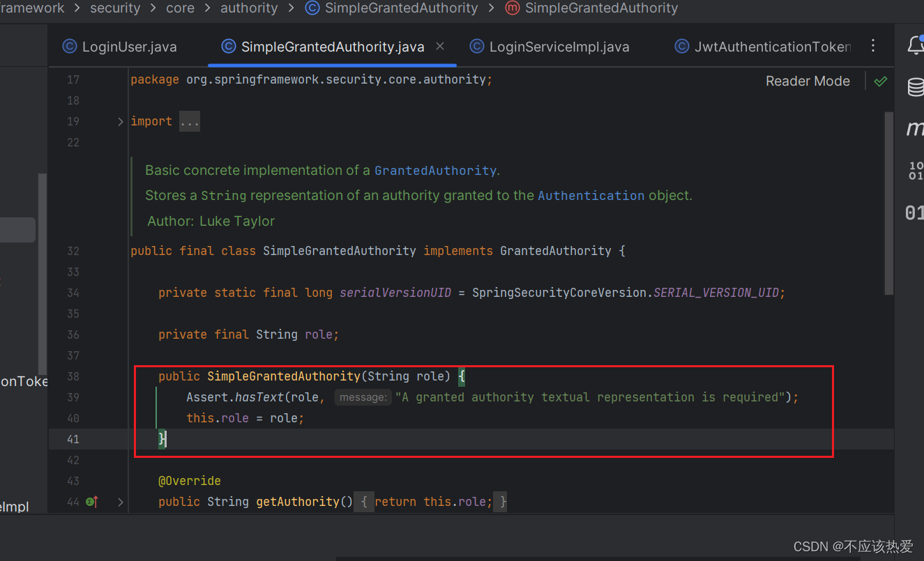Click 'hasText' on line 39
This screenshot has width=924, height=561.
point(259,397)
